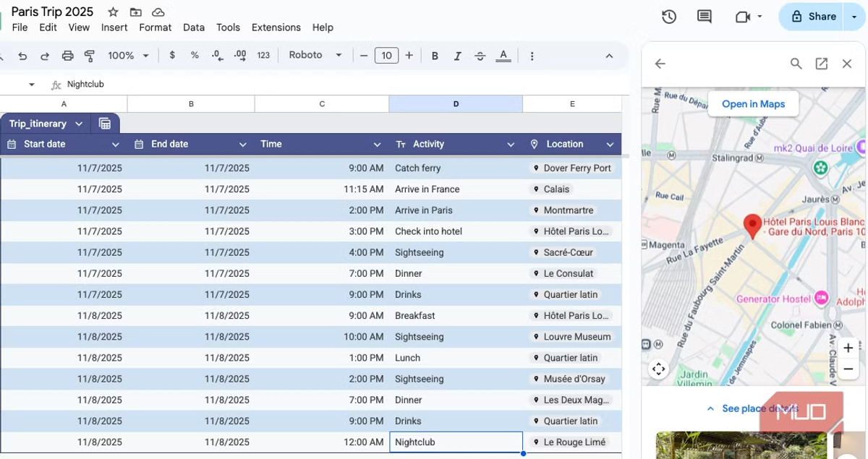This screenshot has width=868, height=459.
Task: Toggle italic text style
Action: (457, 56)
